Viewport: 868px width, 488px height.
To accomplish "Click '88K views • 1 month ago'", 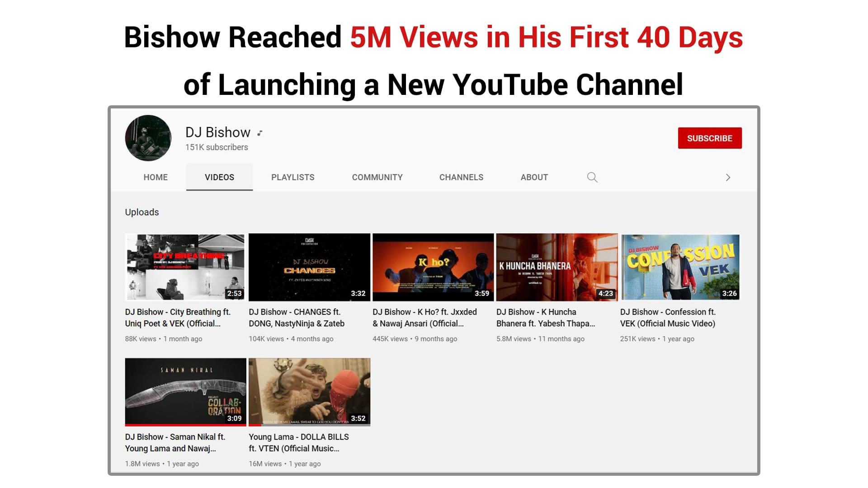I will click(x=164, y=339).
